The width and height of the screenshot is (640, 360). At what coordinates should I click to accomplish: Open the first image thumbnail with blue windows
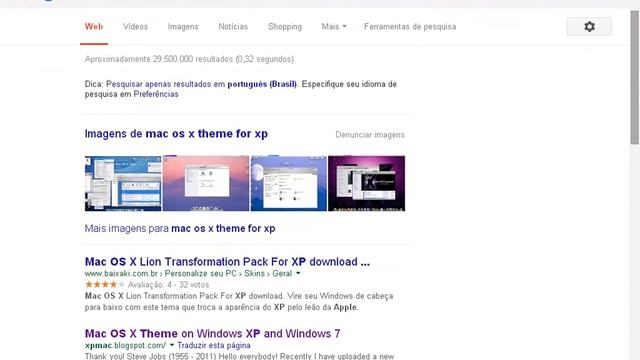coord(123,183)
